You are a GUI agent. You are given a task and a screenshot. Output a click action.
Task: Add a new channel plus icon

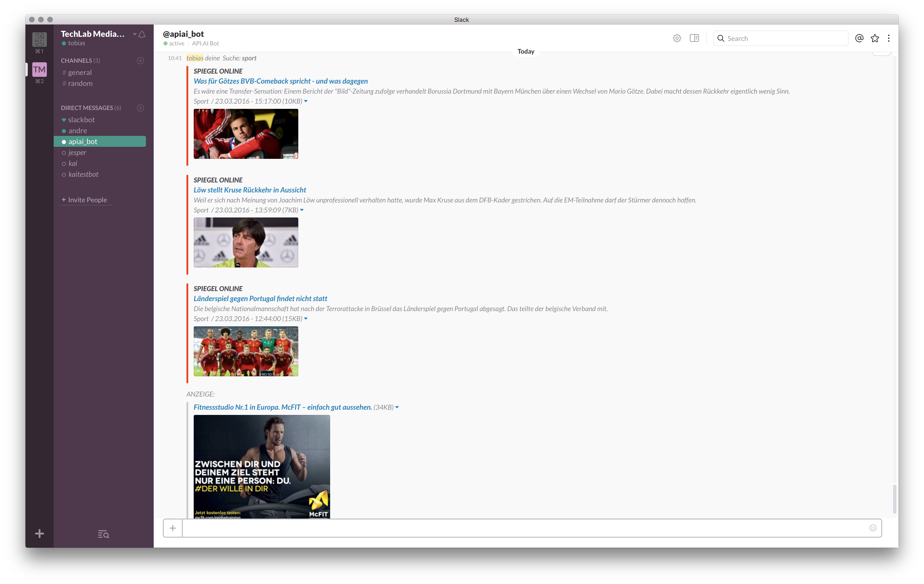tap(141, 61)
